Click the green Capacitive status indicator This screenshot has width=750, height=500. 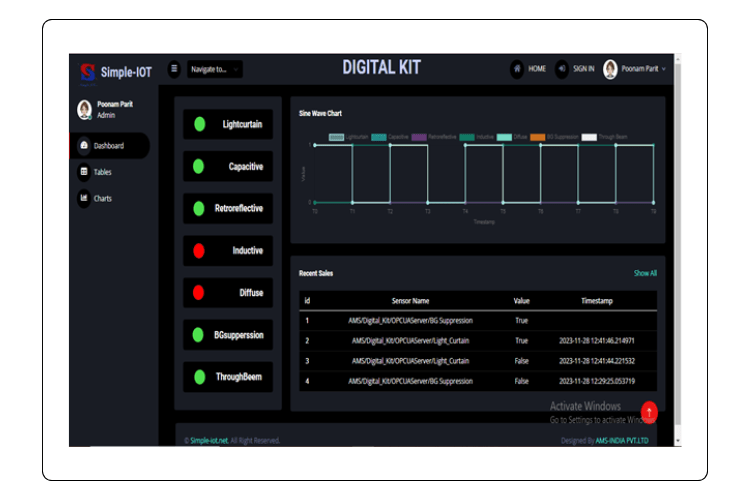[199, 166]
